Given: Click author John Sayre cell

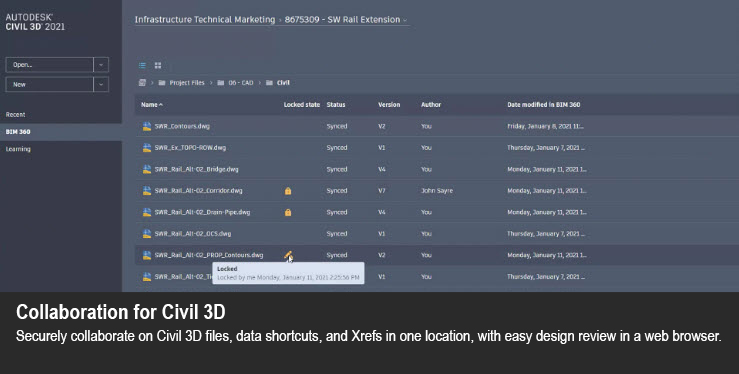Looking at the screenshot, I should click(x=437, y=191).
